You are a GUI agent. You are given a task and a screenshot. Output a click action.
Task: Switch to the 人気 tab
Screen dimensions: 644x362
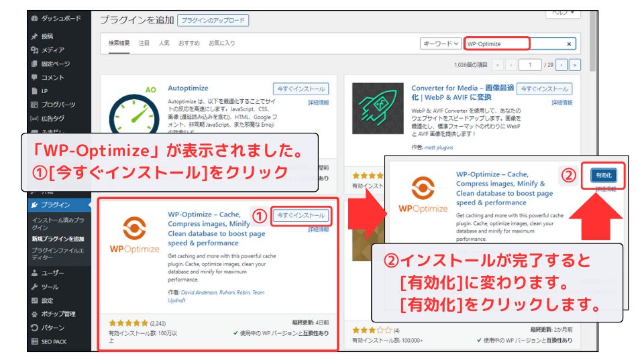(x=164, y=43)
